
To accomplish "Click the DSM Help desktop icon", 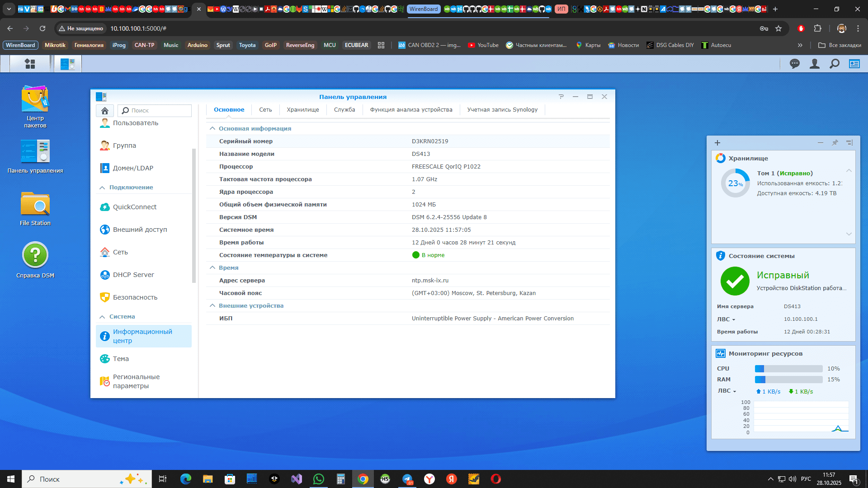I will 35,255.
